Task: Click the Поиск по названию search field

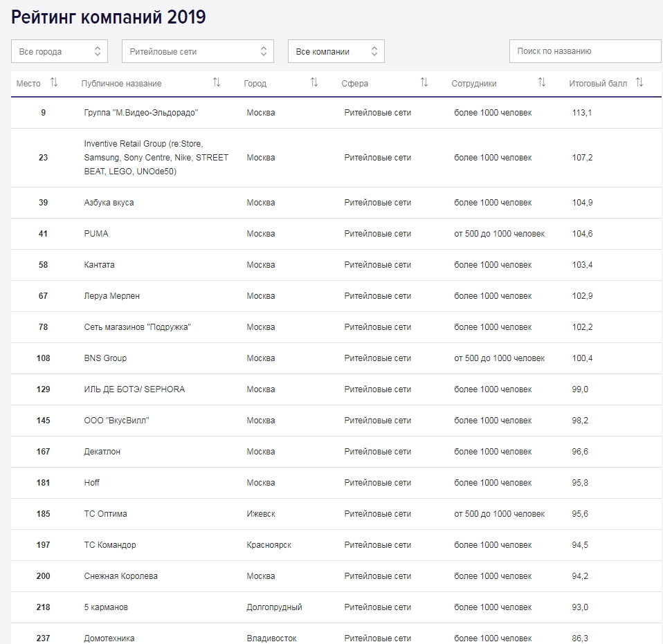Action: (585, 51)
